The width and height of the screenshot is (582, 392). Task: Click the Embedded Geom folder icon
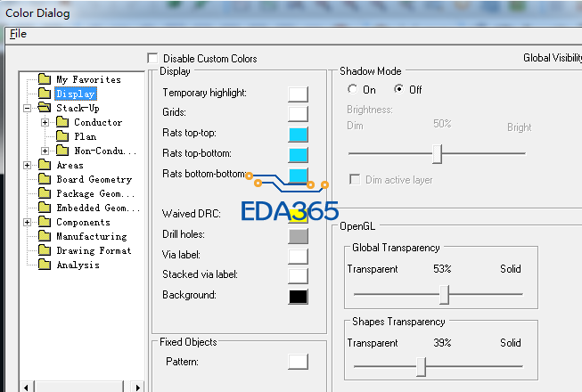point(45,208)
